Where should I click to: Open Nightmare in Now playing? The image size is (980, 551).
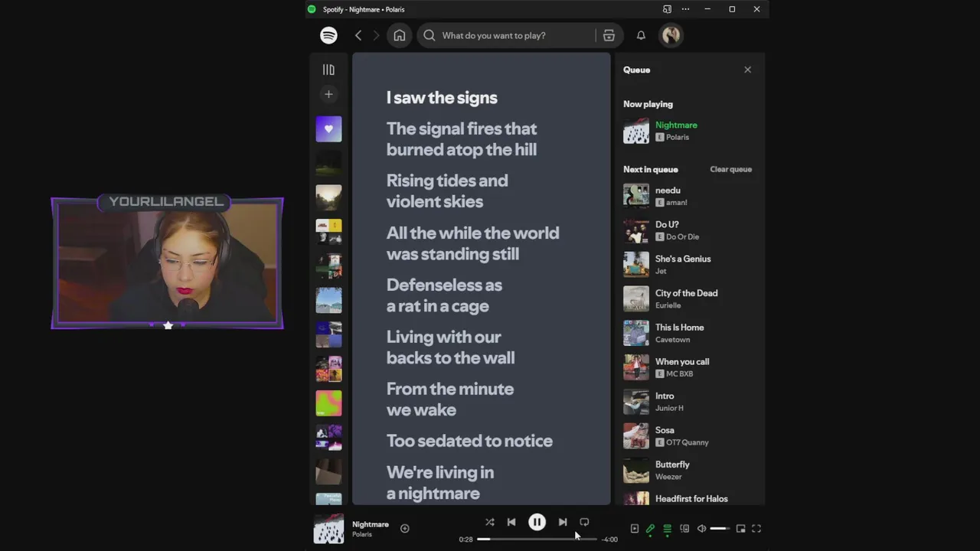[x=676, y=125]
